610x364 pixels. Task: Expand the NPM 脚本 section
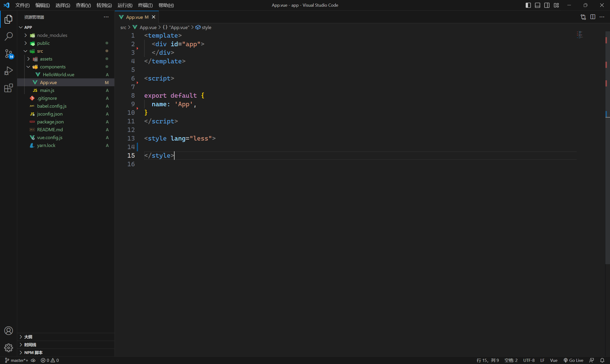(66, 353)
